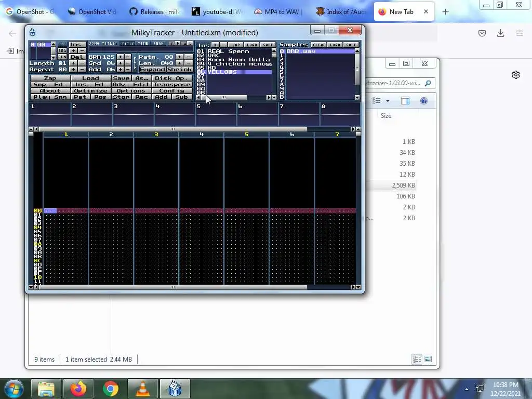
Task: Click the order list equals button
Action: point(62,45)
